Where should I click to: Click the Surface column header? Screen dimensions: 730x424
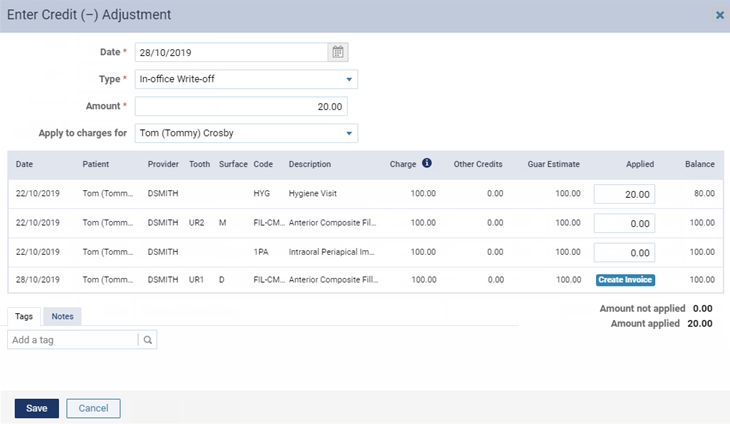pos(233,164)
